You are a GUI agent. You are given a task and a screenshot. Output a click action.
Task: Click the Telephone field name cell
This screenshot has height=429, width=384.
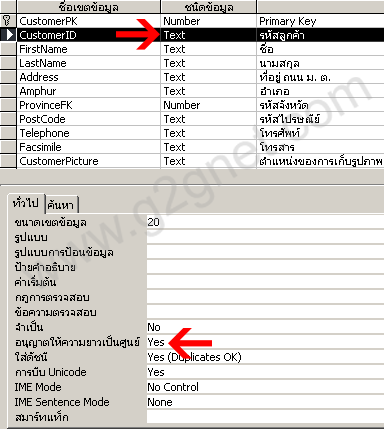click(89, 133)
